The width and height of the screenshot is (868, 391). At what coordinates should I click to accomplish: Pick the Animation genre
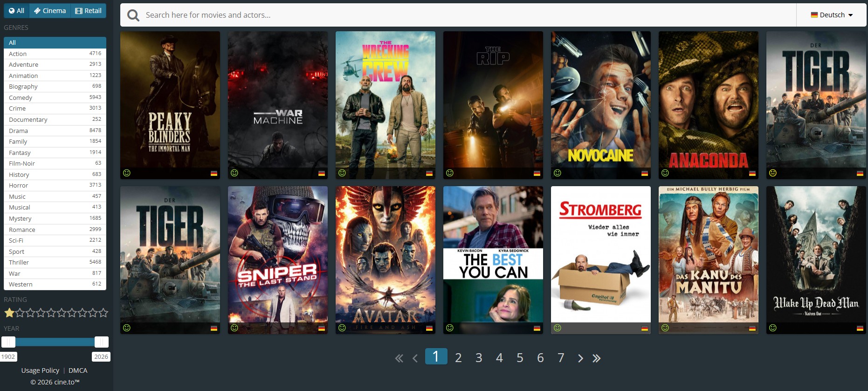coord(55,76)
